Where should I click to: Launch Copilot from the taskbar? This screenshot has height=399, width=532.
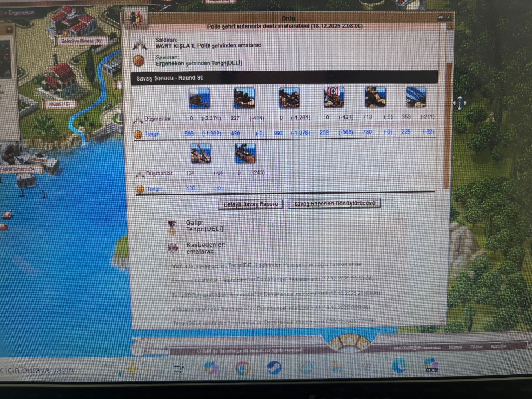pyautogui.click(x=211, y=368)
